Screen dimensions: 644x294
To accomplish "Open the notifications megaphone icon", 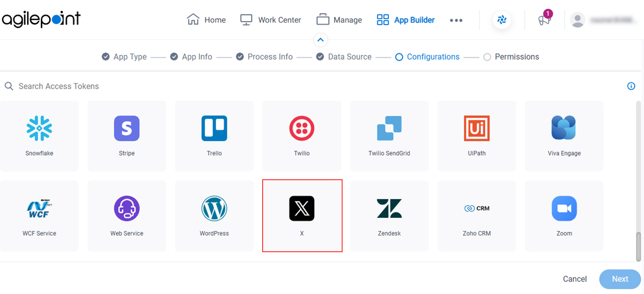I will (x=544, y=20).
